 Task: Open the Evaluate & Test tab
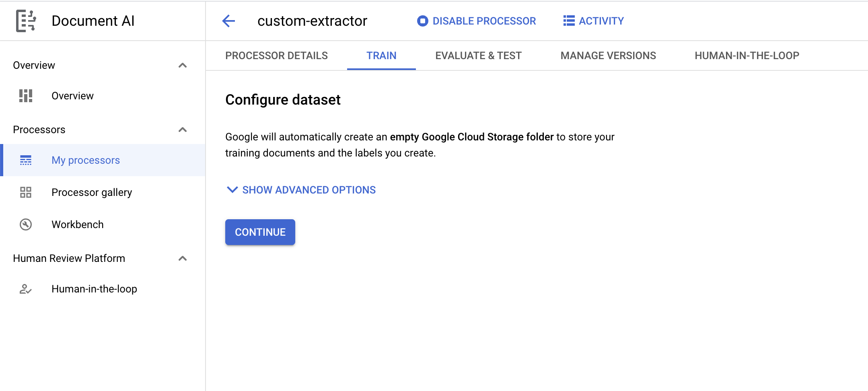[x=478, y=56]
